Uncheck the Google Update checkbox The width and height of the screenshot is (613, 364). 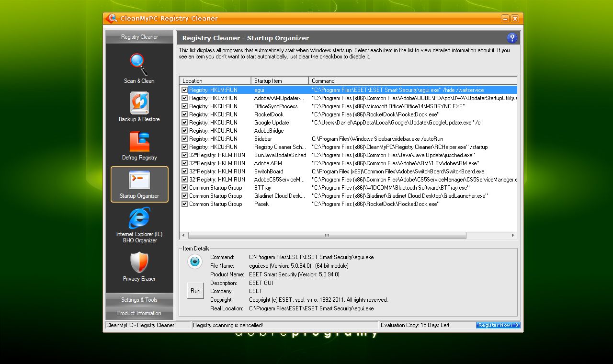pyautogui.click(x=184, y=122)
